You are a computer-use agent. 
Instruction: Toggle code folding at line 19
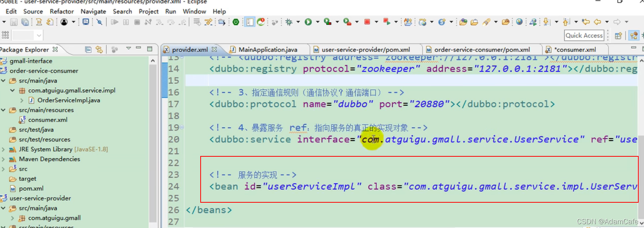pyautogui.click(x=182, y=127)
